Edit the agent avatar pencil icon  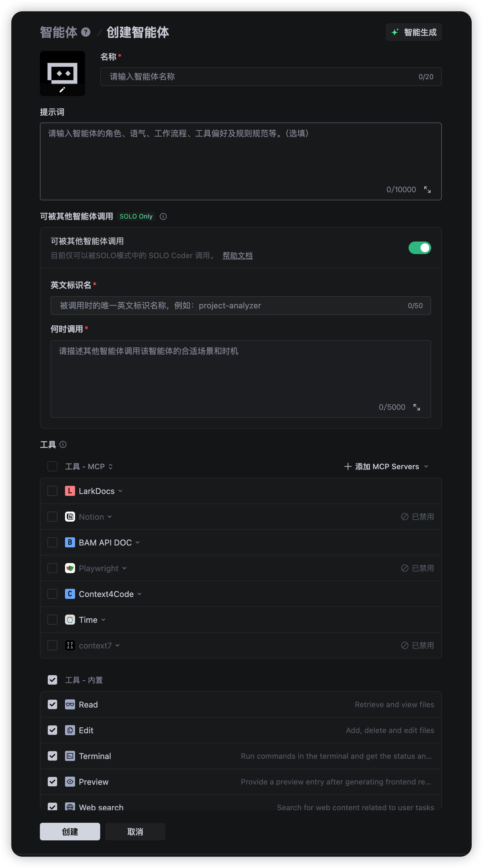tap(62, 90)
